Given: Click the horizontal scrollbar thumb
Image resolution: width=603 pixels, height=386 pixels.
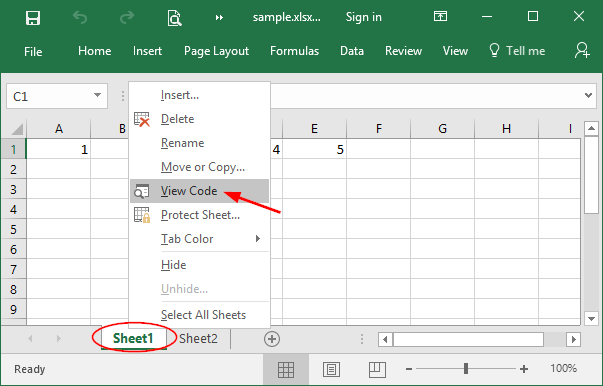Looking at the screenshot, I should 468,339.
